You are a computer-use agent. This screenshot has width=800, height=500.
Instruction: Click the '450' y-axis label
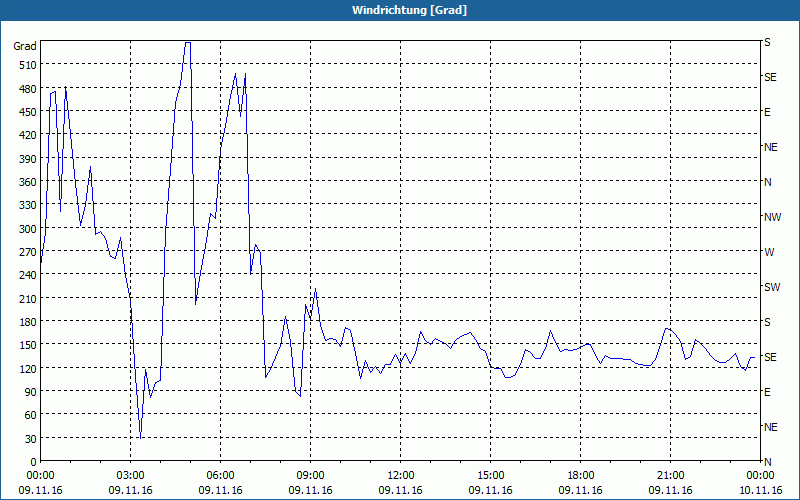28,112
